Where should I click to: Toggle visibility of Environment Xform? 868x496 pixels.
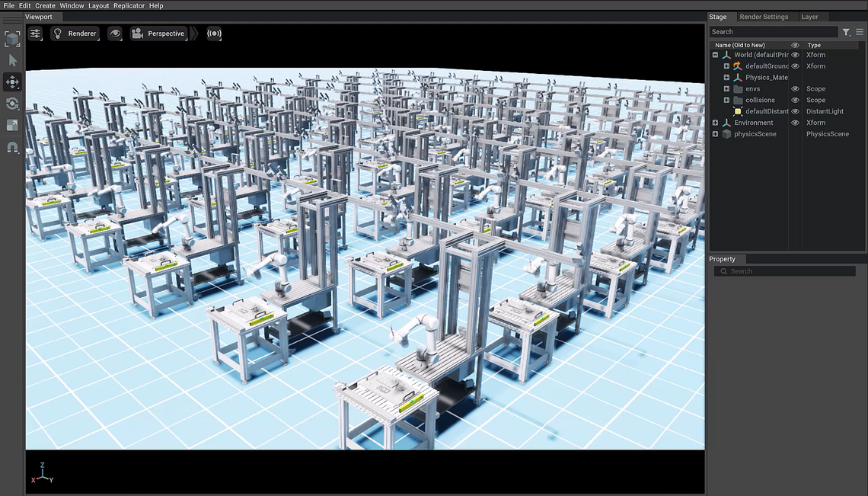coord(795,123)
